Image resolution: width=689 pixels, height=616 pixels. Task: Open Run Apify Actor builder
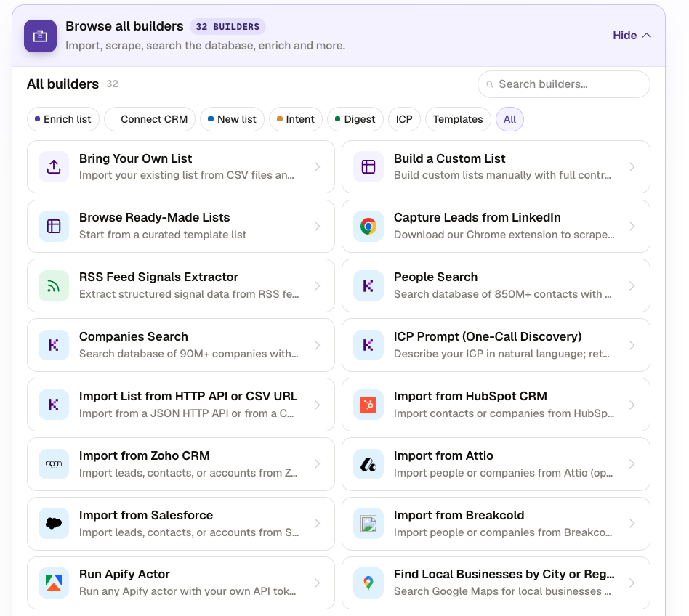[181, 583]
